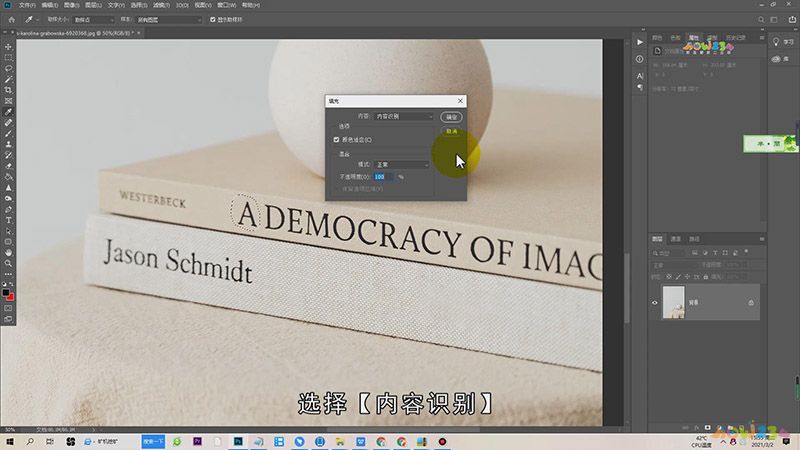
Task: Select the Healing Brush tool
Action: click(x=8, y=122)
